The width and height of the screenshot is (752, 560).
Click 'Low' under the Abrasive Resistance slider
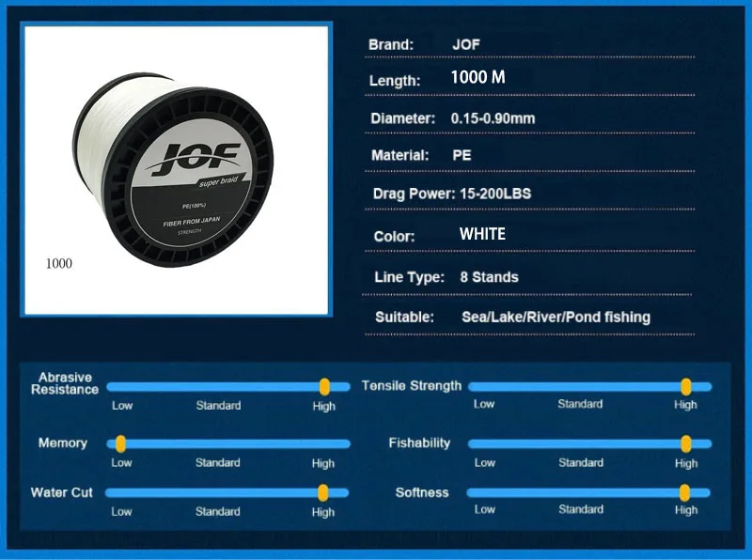tap(122, 406)
